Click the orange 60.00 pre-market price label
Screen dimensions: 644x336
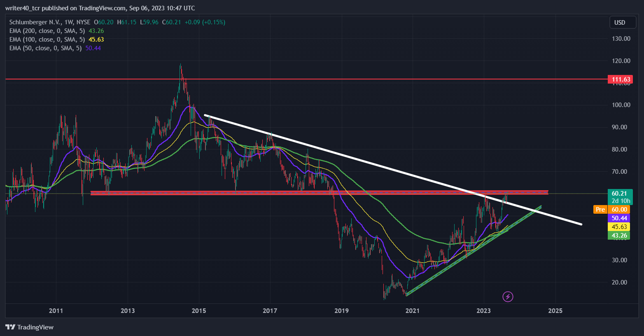[620, 210]
